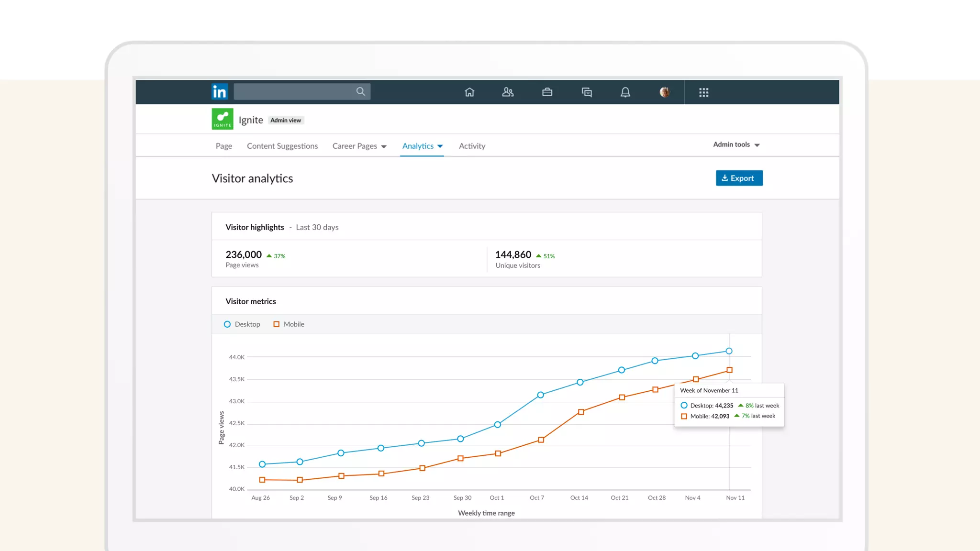Click the profile avatar picture
This screenshot has width=980, height=551.
point(664,92)
